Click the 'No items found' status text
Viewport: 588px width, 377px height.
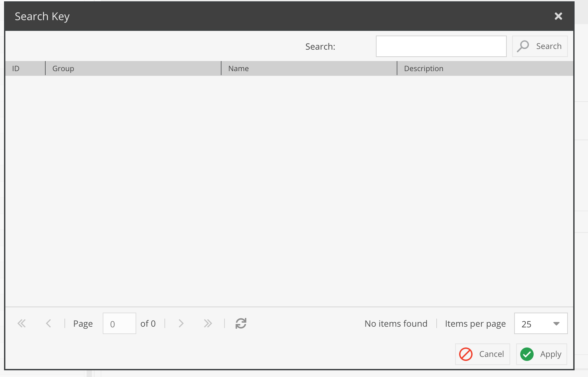[396, 323]
